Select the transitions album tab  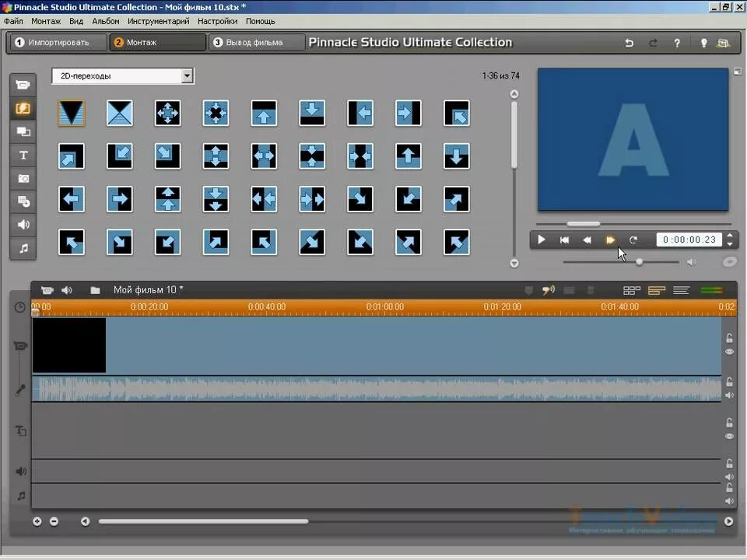[23, 109]
